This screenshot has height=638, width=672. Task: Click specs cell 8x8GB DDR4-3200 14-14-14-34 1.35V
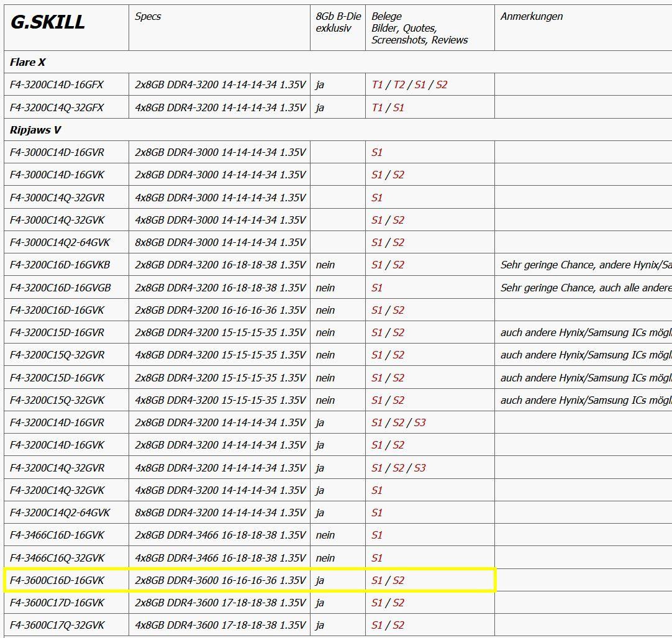(220, 513)
